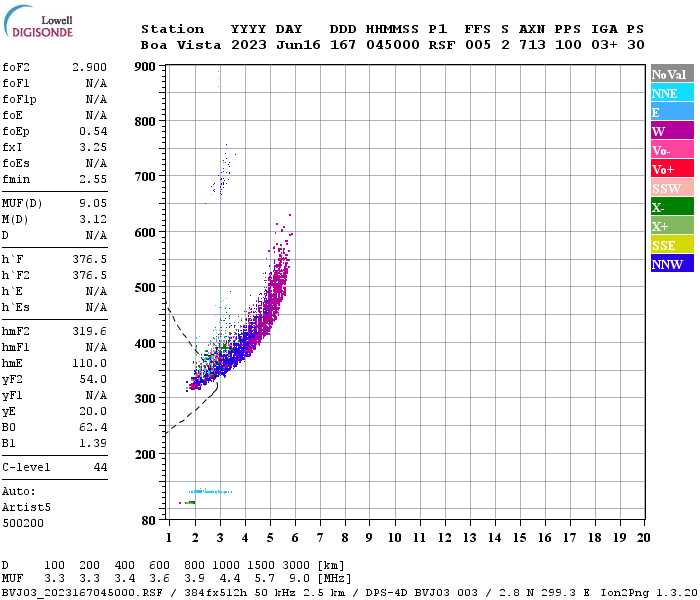Select the X+ light green swatch
Image resolution: width=700 pixels, height=600 pixels.
(x=672, y=225)
